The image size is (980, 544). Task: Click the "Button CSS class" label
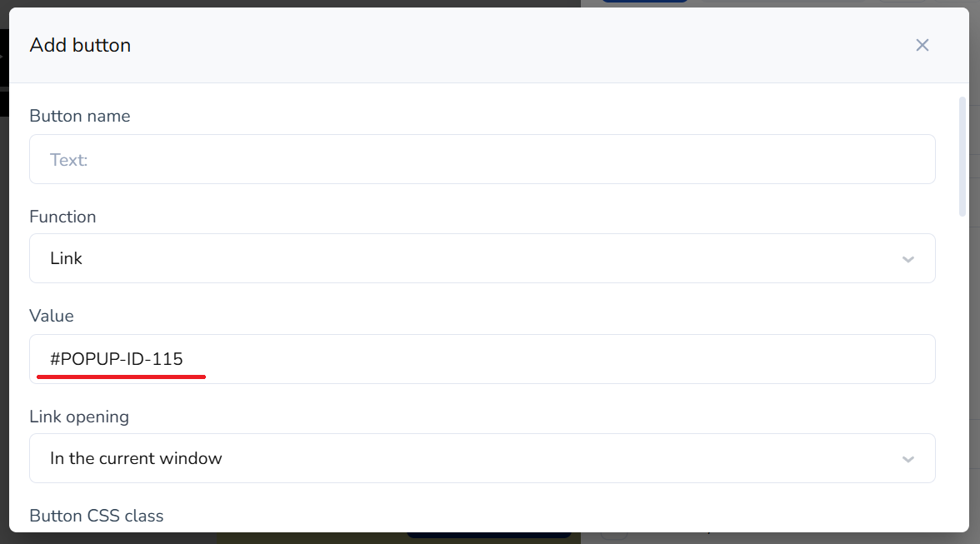pyautogui.click(x=97, y=516)
